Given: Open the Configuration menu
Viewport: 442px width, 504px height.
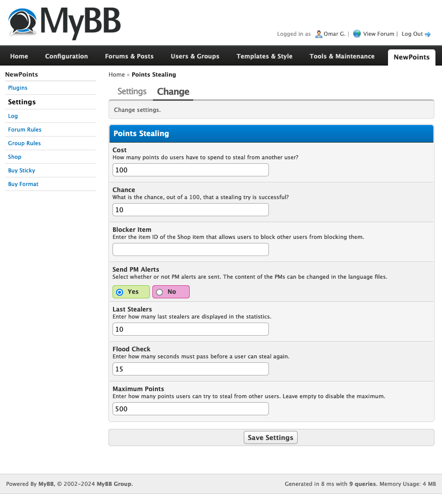Looking at the screenshot, I should pos(66,56).
